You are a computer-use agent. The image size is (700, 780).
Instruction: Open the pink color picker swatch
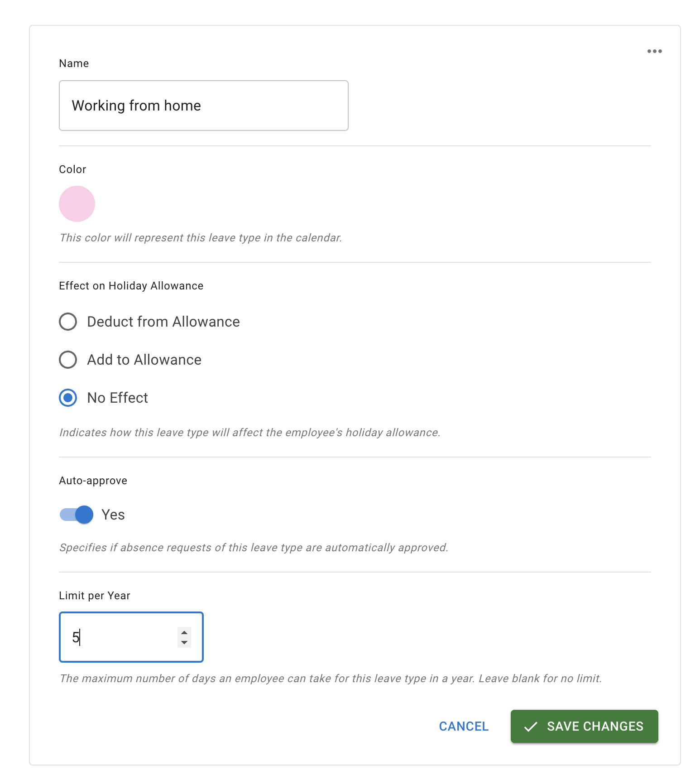point(77,204)
